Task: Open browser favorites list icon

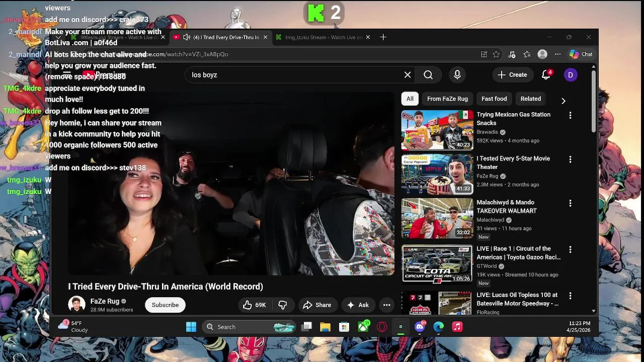Action: coord(527,54)
